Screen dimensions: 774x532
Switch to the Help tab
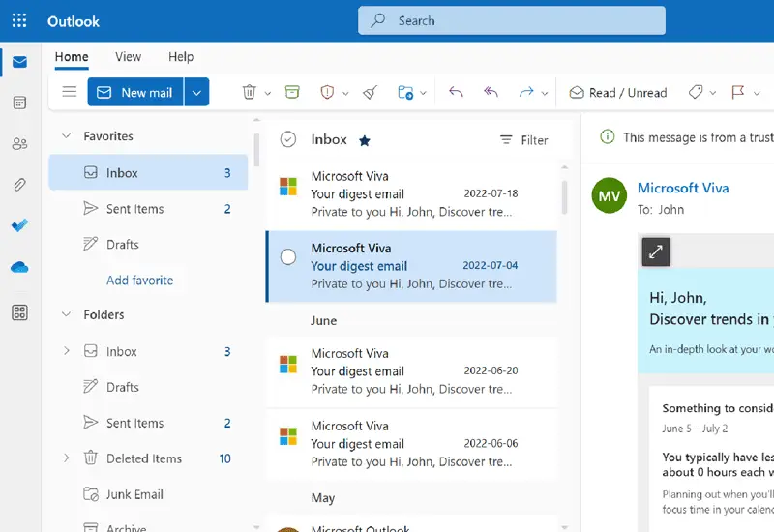point(181,57)
